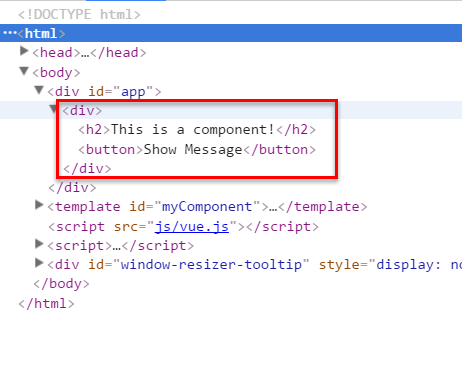The image size is (462, 383).
Task: Expand the collapsed inline script node
Action: coord(39,244)
